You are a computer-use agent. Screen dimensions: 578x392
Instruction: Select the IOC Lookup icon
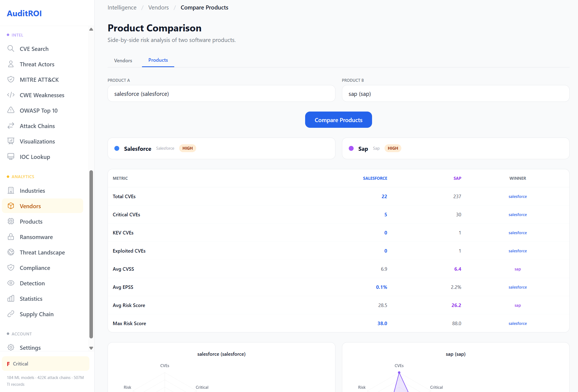pos(11,156)
